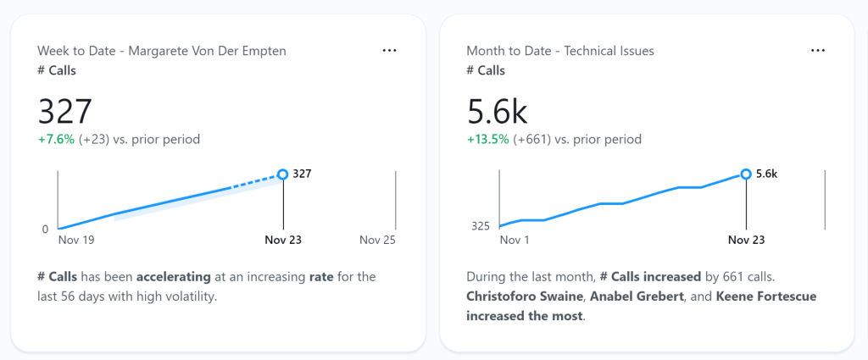Click the large 327 calls value

tap(64, 111)
